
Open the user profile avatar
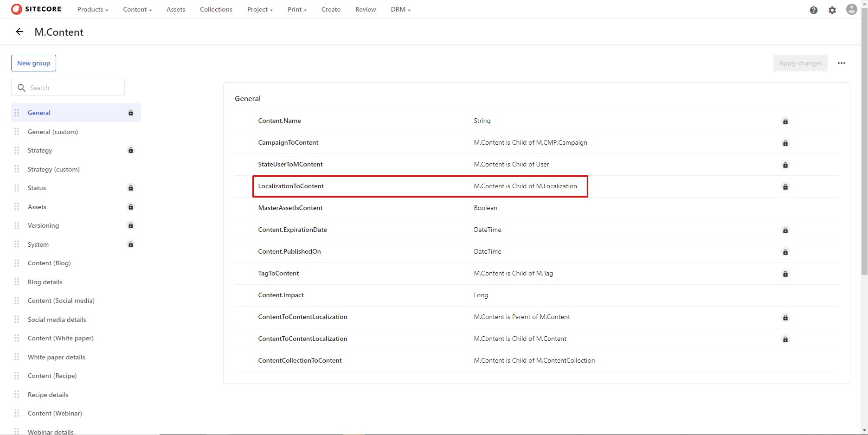[851, 9]
